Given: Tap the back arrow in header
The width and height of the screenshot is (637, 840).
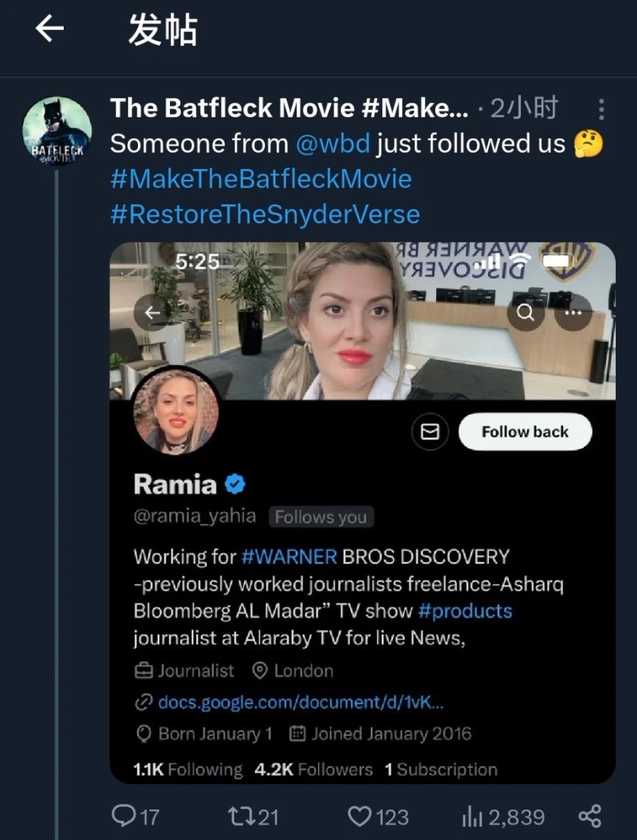Looking at the screenshot, I should [x=50, y=28].
